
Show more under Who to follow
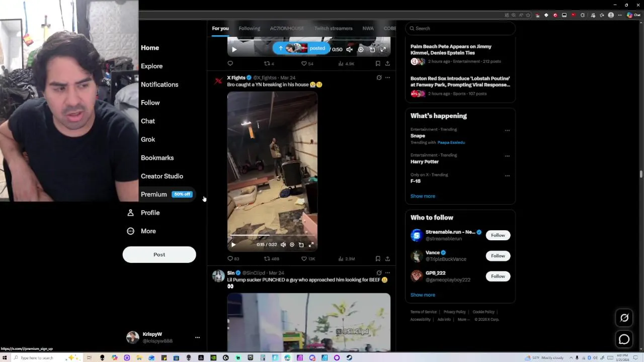coord(423,295)
